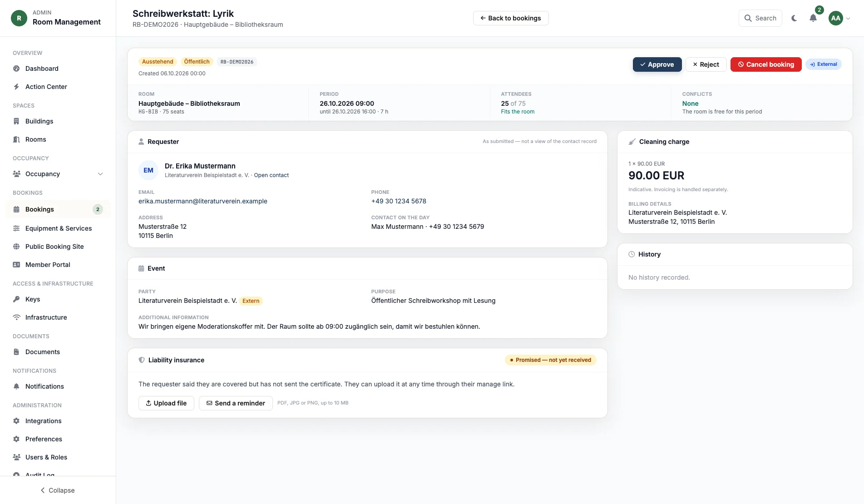Go to Bookings menu item

tap(58, 209)
